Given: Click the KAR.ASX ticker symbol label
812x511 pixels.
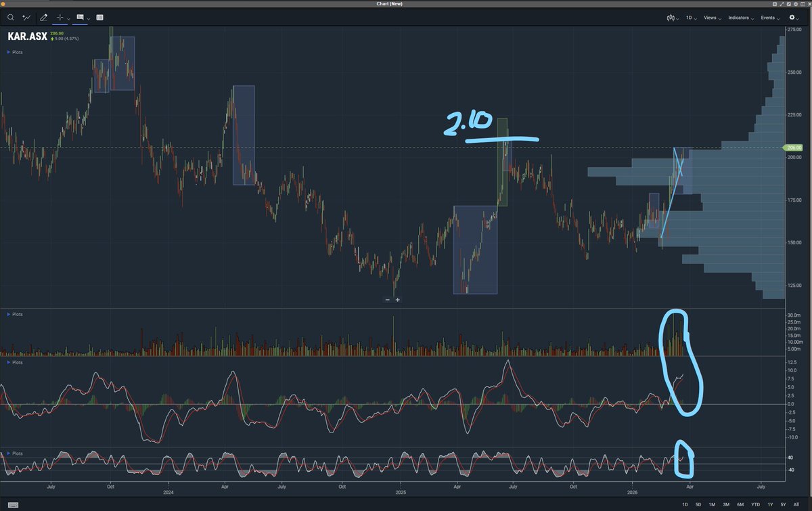Looking at the screenshot, I should (26, 37).
